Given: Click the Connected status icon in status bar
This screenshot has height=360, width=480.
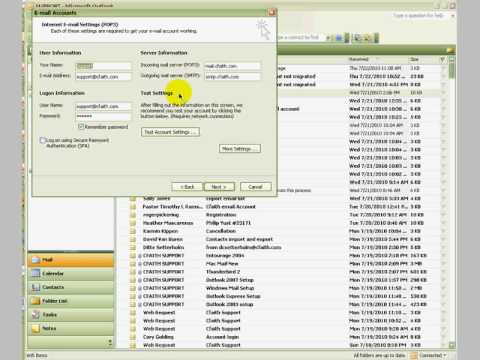Looking at the screenshot, I should point(414,355).
